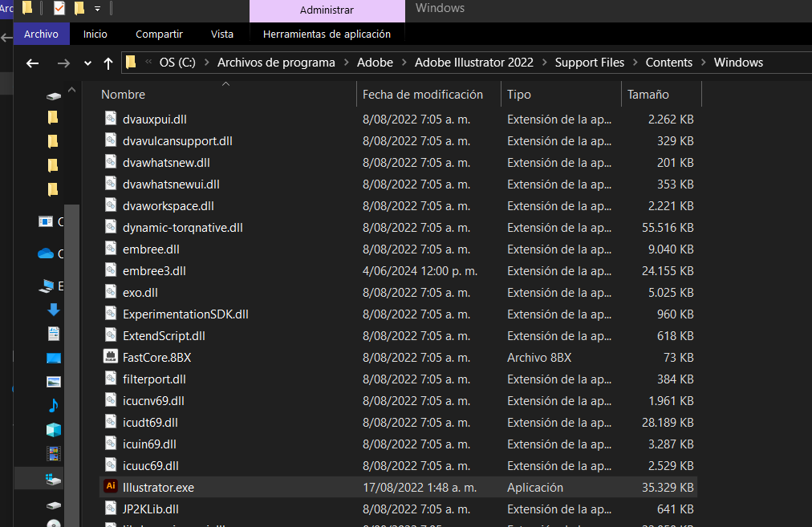Go up one folder level with Up arrow
The height and width of the screenshot is (527, 812).
coord(108,63)
